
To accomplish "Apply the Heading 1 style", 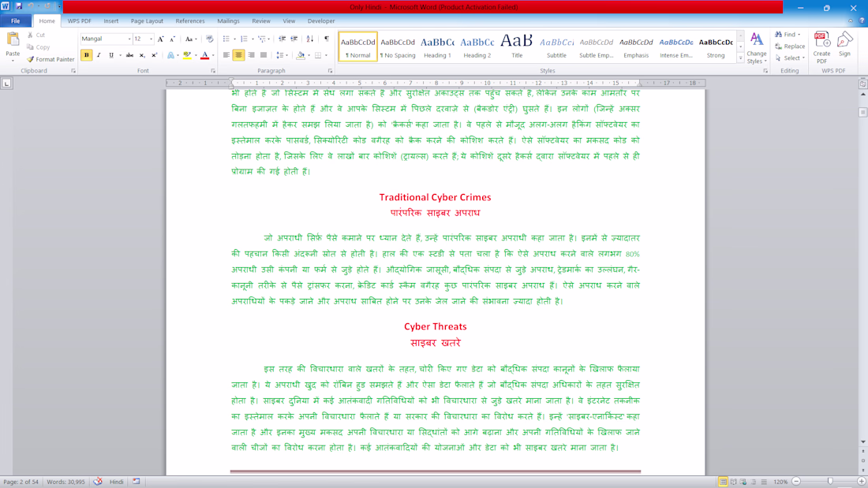I will 437,47.
